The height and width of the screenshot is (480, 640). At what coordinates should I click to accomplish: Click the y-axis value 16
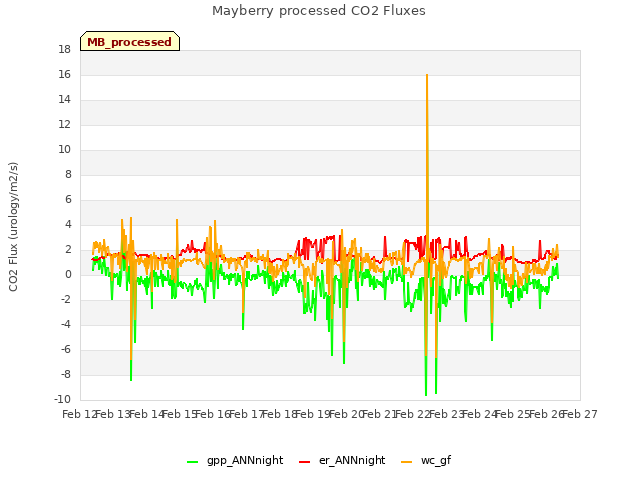click(x=64, y=75)
